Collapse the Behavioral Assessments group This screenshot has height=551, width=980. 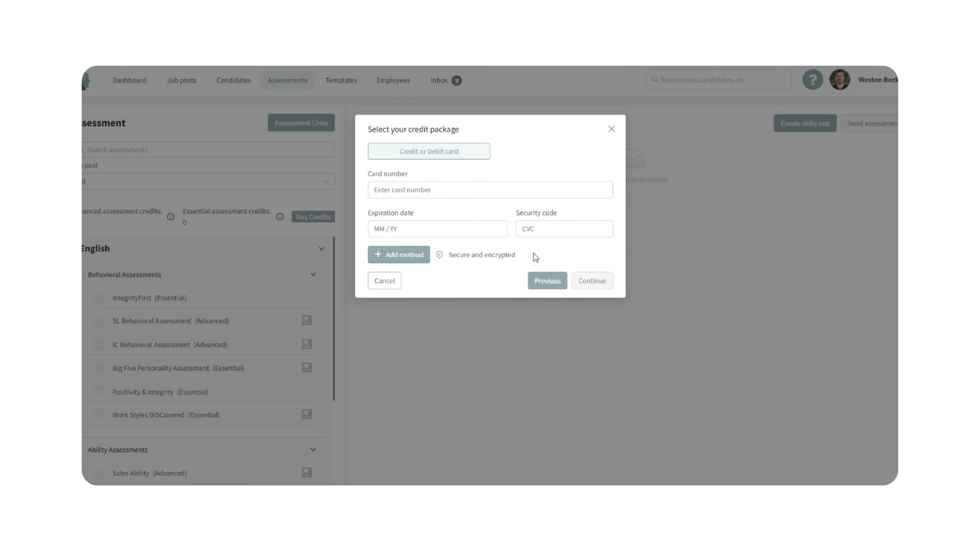[313, 275]
